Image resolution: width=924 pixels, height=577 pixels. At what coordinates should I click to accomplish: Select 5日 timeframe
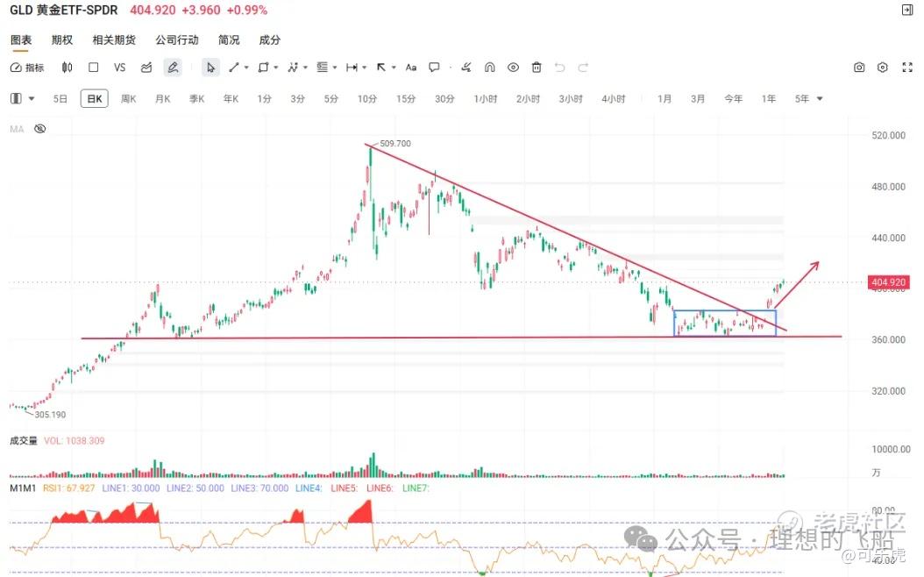click(x=60, y=99)
